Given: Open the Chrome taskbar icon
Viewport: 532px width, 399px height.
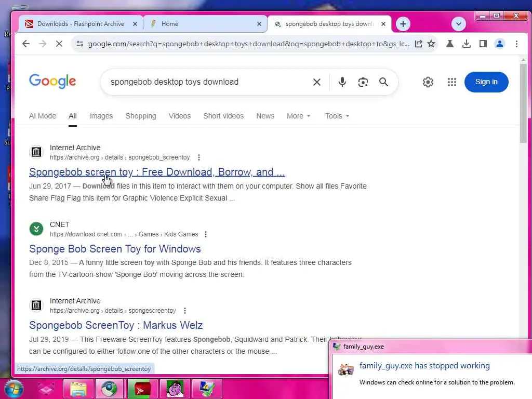Looking at the screenshot, I should [x=109, y=389].
